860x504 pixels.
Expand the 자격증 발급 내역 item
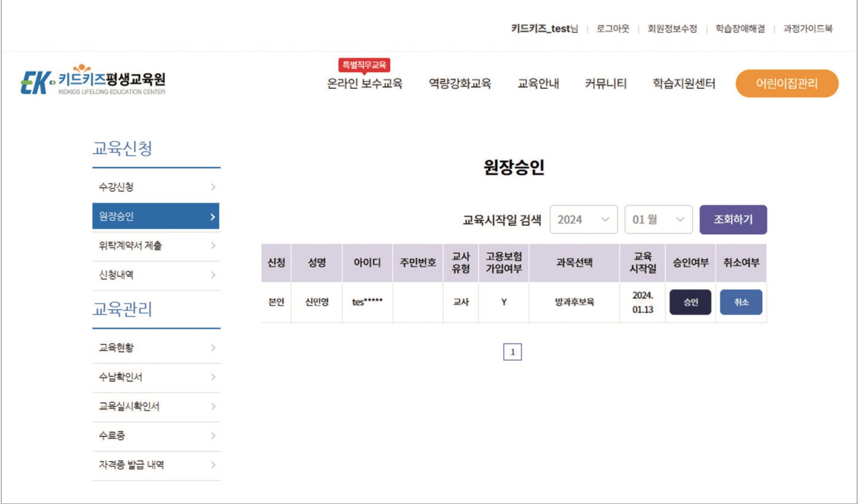click(156, 465)
